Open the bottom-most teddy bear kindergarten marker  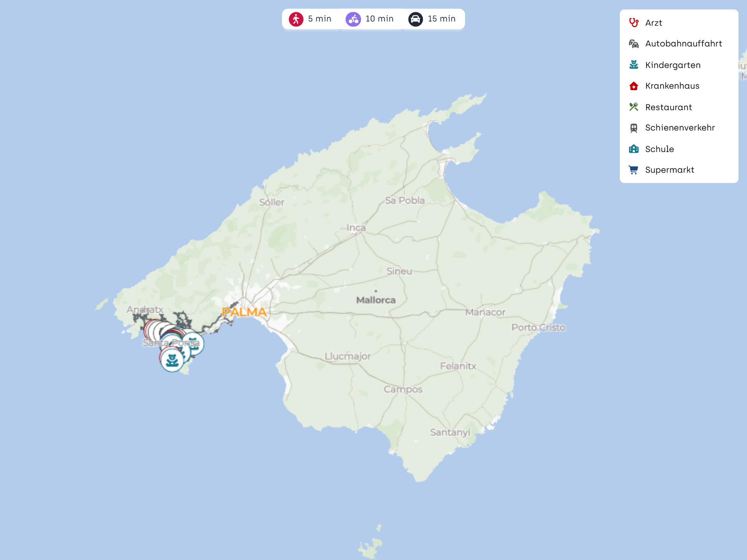(x=172, y=360)
